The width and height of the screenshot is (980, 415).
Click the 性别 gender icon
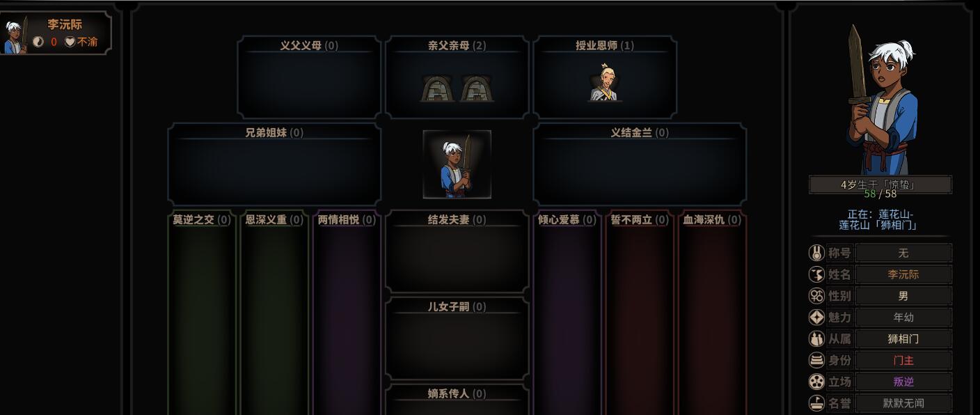coord(816,296)
